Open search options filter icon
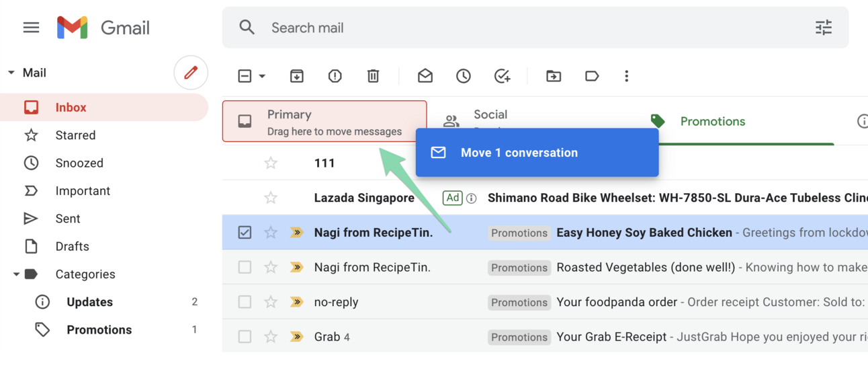 (824, 28)
